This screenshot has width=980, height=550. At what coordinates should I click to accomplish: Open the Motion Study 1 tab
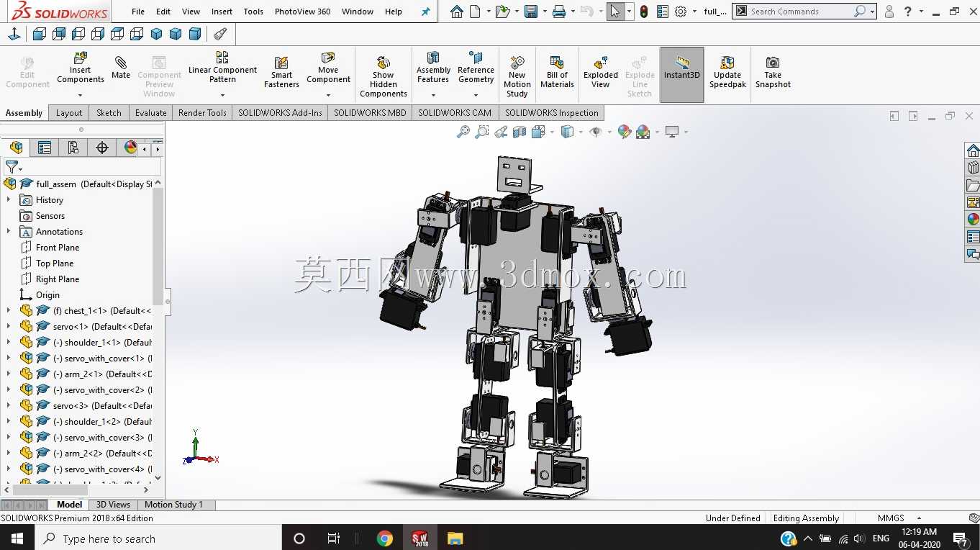[x=174, y=505]
